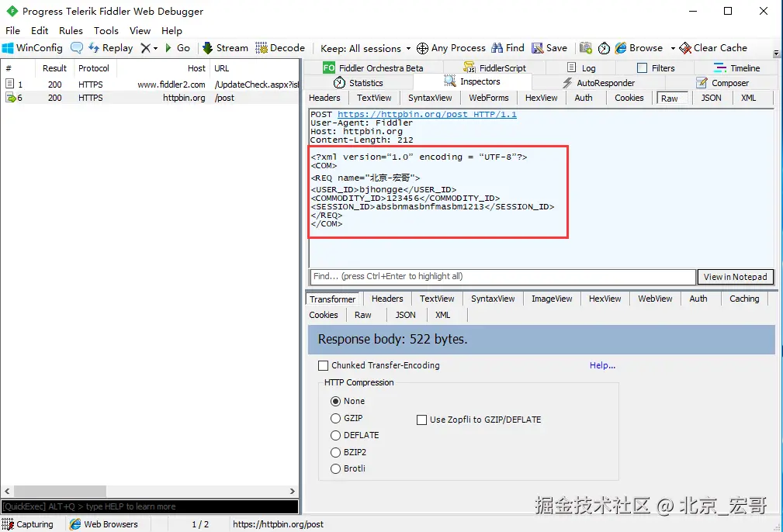Viewport: 783px width, 532px height.
Task: Click the camera screenshot icon
Action: tap(586, 48)
